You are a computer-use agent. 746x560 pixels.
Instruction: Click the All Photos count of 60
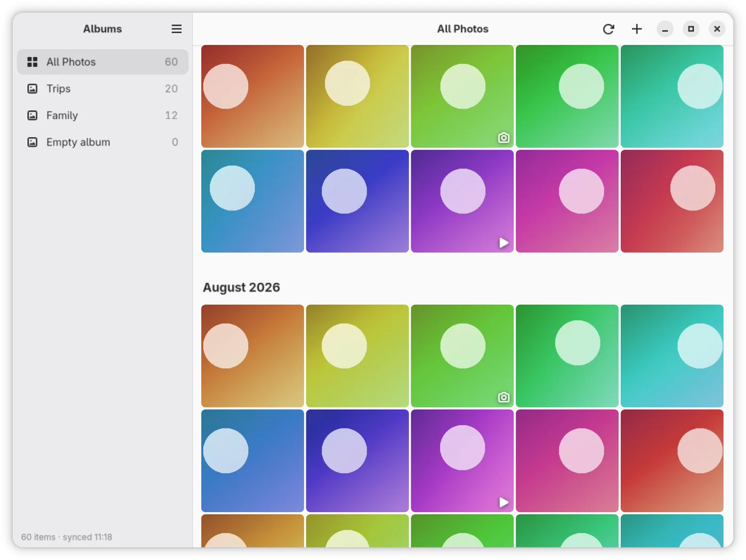coord(171,62)
